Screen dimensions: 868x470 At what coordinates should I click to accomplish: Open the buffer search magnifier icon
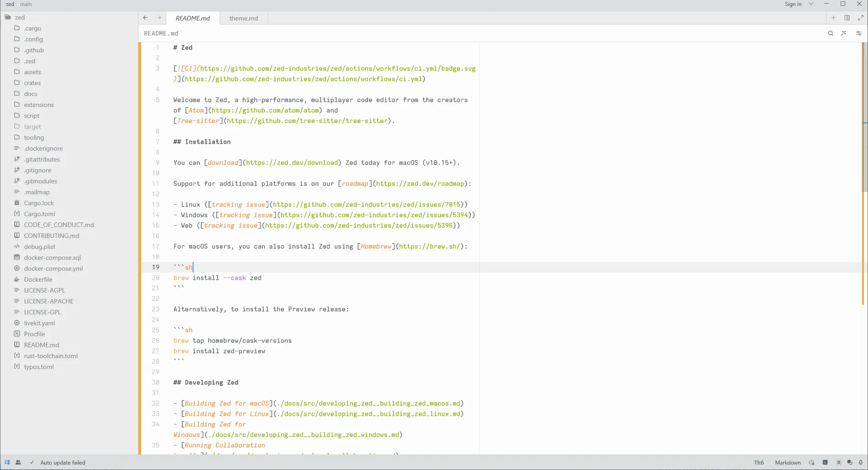831,33
